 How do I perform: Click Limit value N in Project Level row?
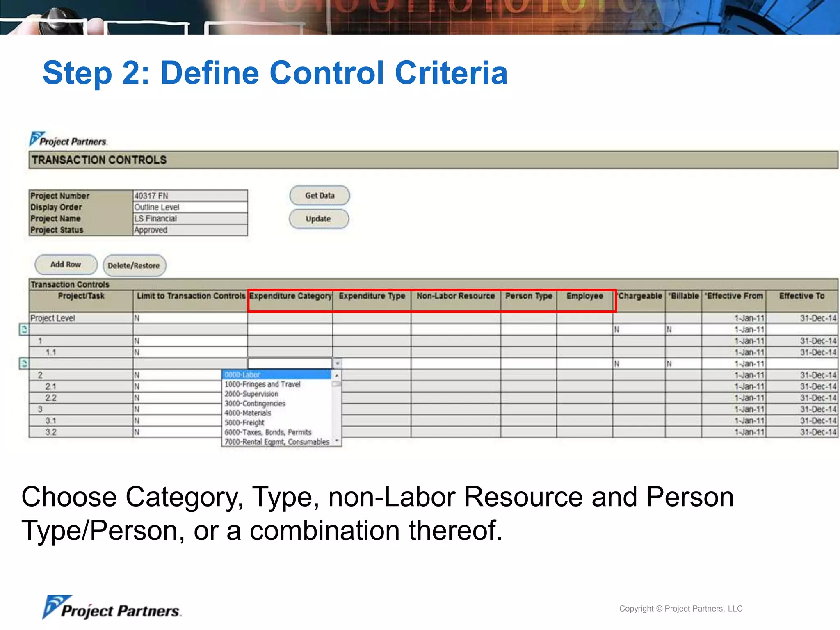[x=190, y=318]
